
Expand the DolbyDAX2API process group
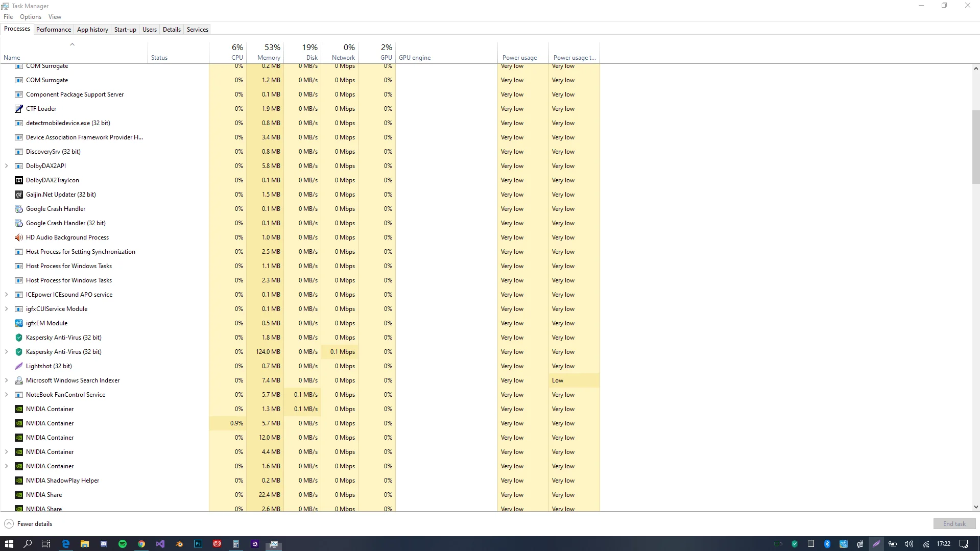[x=6, y=166]
